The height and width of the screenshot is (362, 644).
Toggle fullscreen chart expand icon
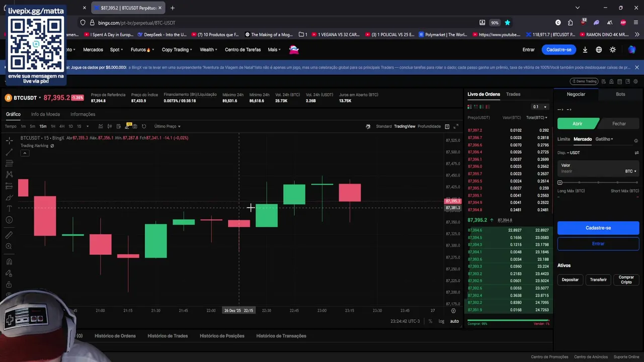coord(456,126)
